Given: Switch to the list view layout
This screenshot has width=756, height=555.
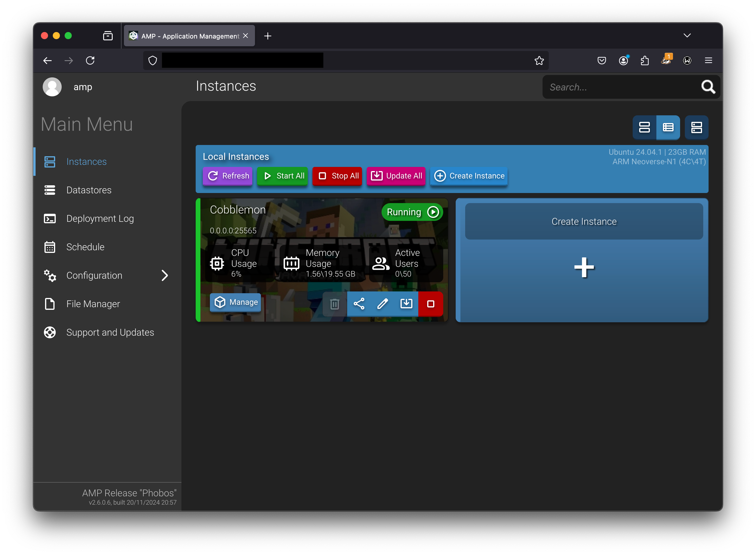Looking at the screenshot, I should pyautogui.click(x=668, y=127).
